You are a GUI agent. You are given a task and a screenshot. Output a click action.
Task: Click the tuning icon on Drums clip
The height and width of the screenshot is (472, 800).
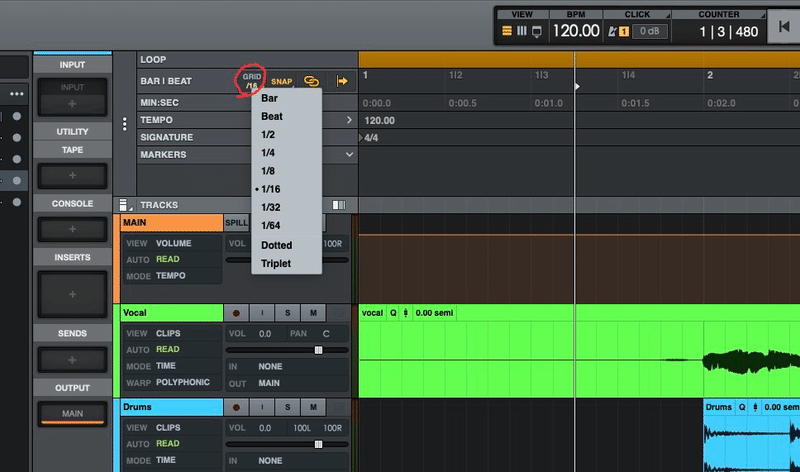click(x=755, y=407)
